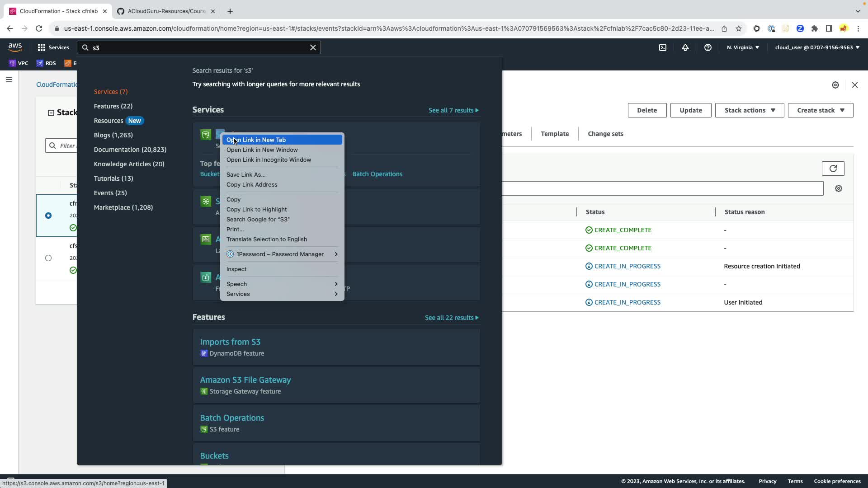
Task: Select Copy Link Address menu item
Action: 252,185
